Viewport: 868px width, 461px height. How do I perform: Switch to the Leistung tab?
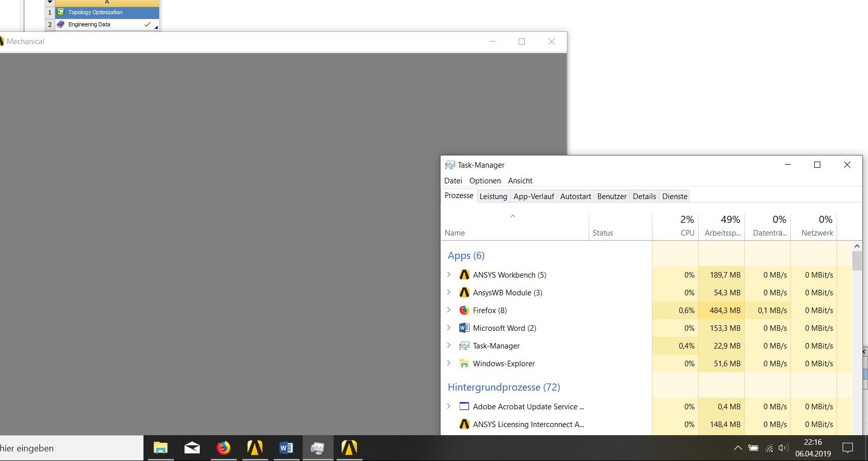(x=493, y=197)
